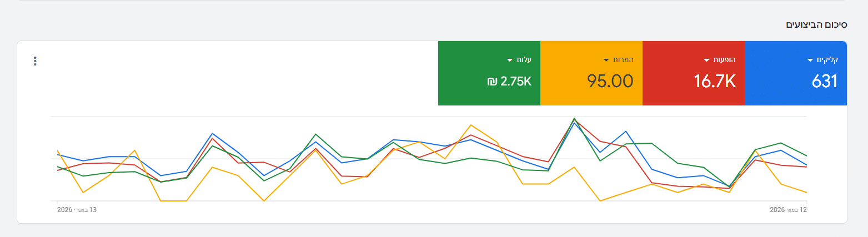This screenshot has height=237, width=868.
Task: Open the three-dot more options menu
Action: tap(35, 61)
